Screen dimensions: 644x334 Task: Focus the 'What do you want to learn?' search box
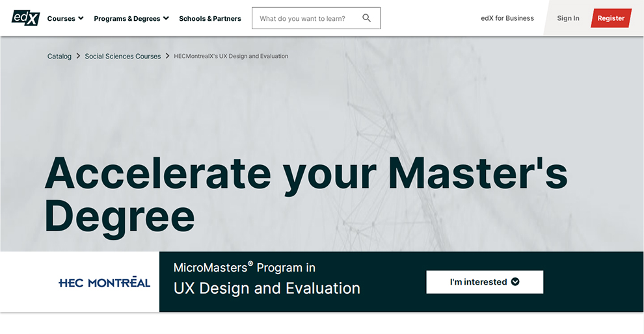316,18
